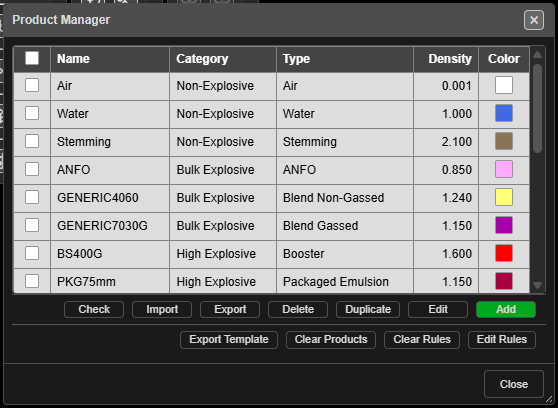558x408 pixels.
Task: Tick the ANFO product checkbox
Action: [32, 169]
